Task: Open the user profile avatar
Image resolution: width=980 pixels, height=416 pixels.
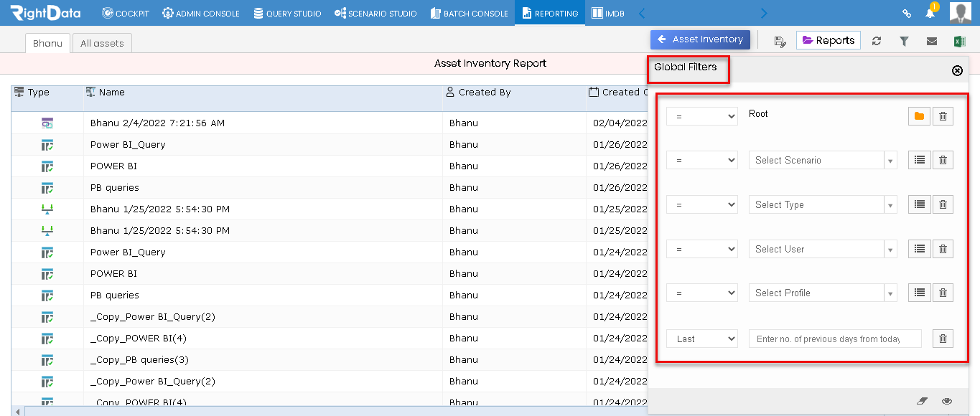Action: 960,12
